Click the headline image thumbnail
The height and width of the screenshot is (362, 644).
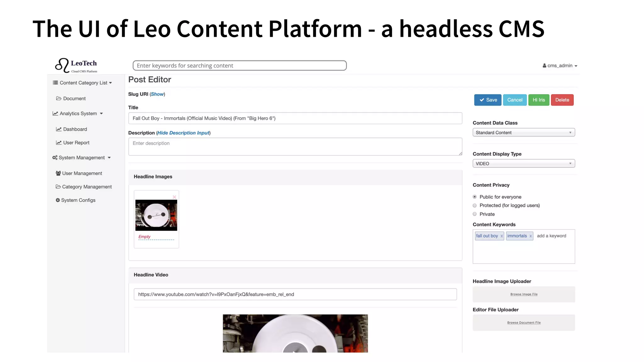156,215
